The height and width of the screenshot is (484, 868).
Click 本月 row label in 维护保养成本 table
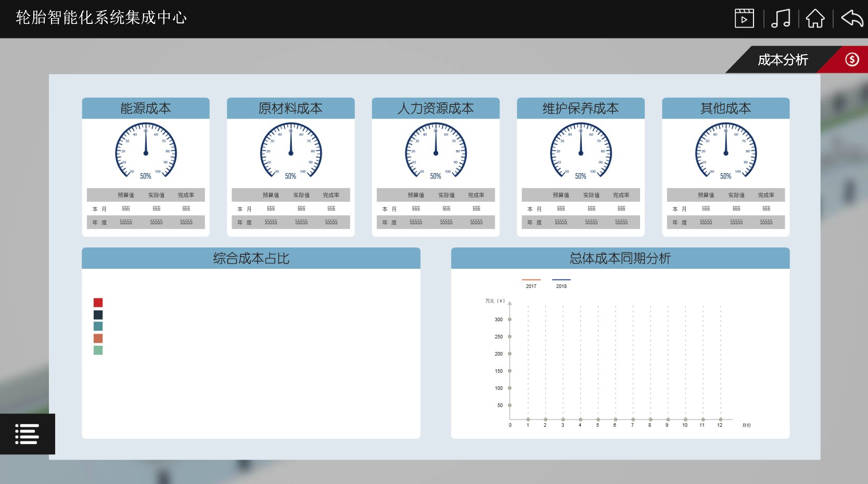pos(534,209)
